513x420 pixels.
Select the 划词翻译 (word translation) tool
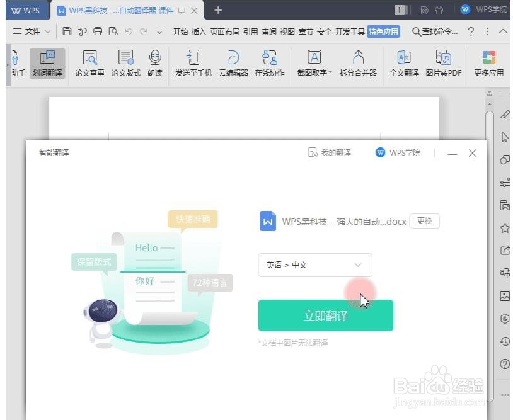tap(47, 63)
